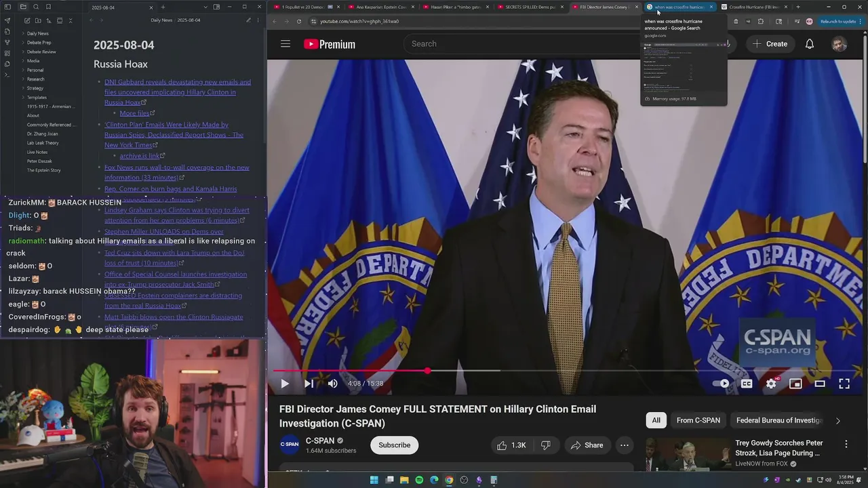Skip to next video
This screenshot has width=868, height=488.
point(309,384)
